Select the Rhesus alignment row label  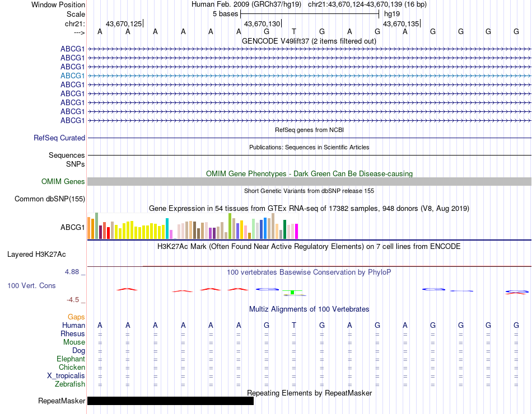tap(73, 333)
